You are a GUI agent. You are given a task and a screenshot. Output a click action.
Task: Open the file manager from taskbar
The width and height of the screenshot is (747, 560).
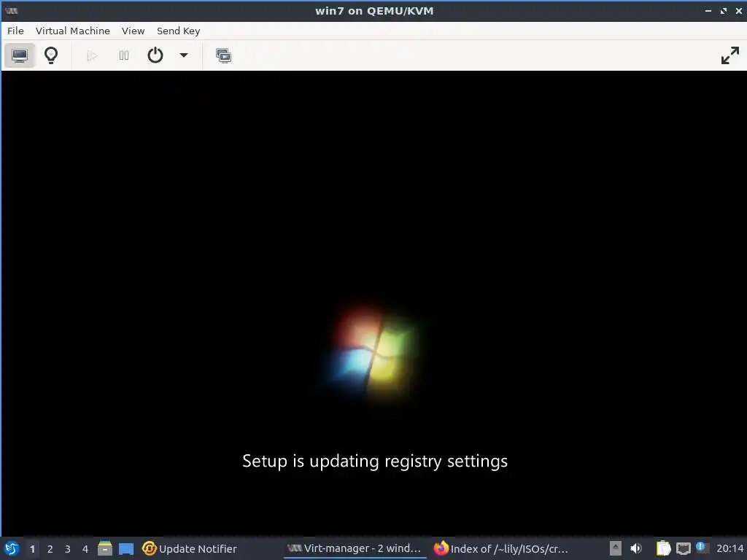tap(105, 548)
